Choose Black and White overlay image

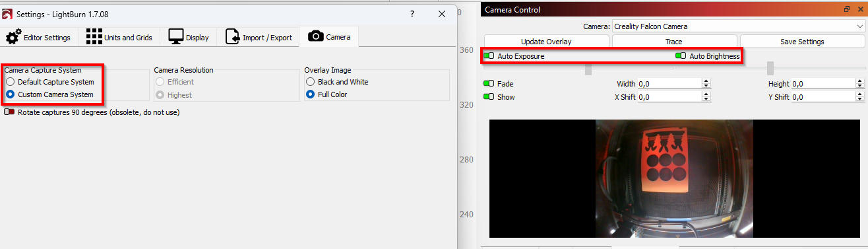pos(311,82)
